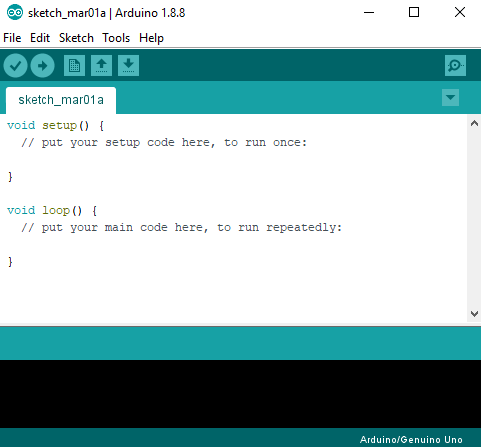Open the Tools menu
Image resolution: width=481 pixels, height=447 pixels.
click(116, 38)
